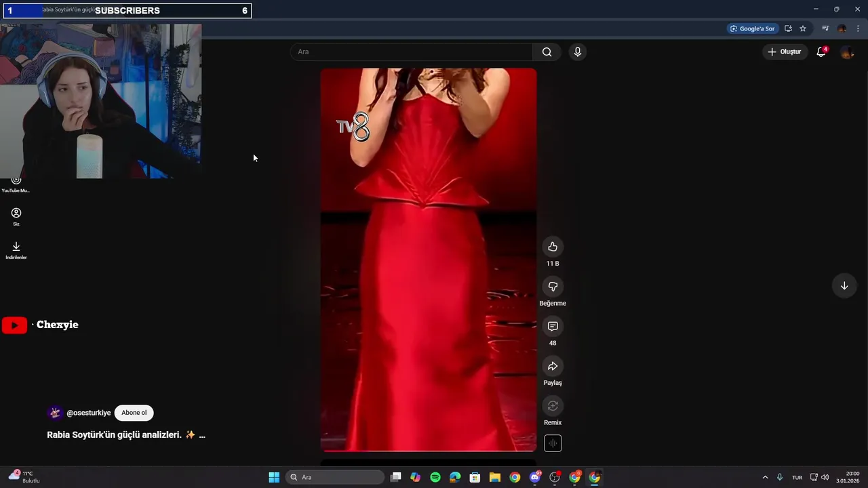Start voice search with microphone icon
868x488 pixels.
(577, 52)
